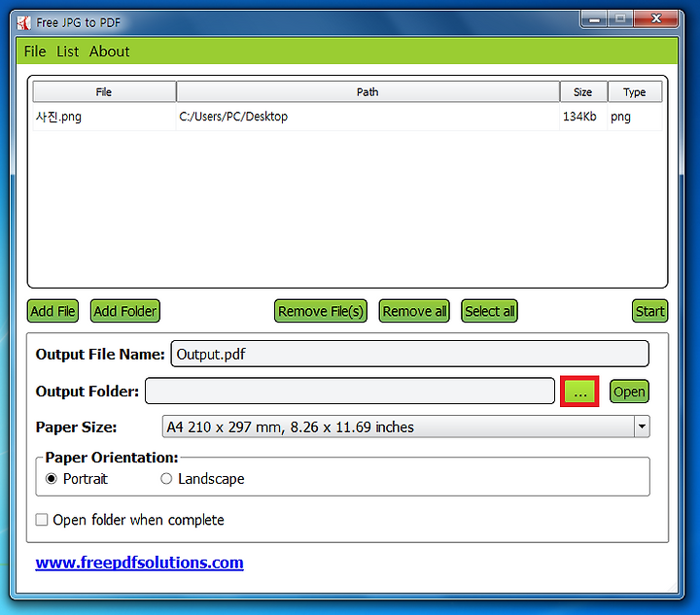Sort by the Size column header
This screenshot has height=615, width=700.
pyautogui.click(x=583, y=92)
